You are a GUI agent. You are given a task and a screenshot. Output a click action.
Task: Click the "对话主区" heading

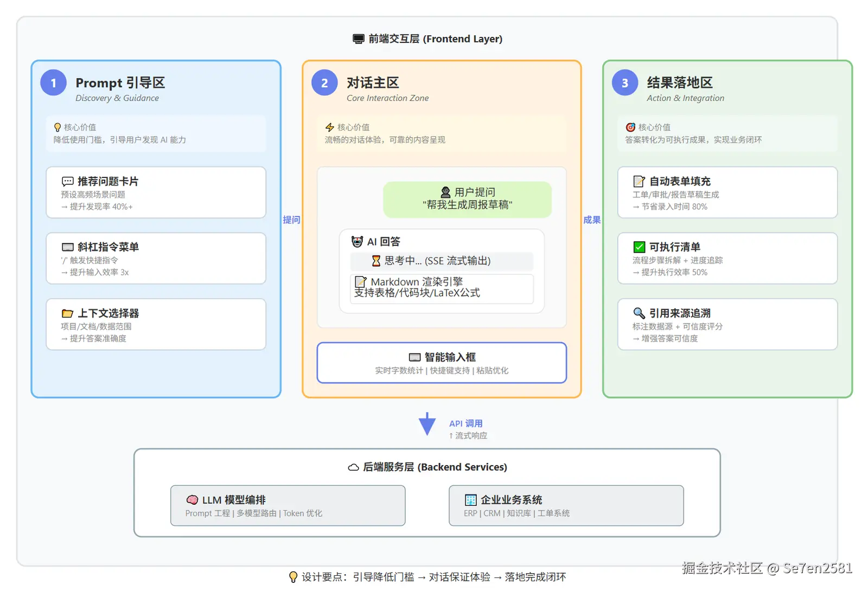[x=373, y=83]
